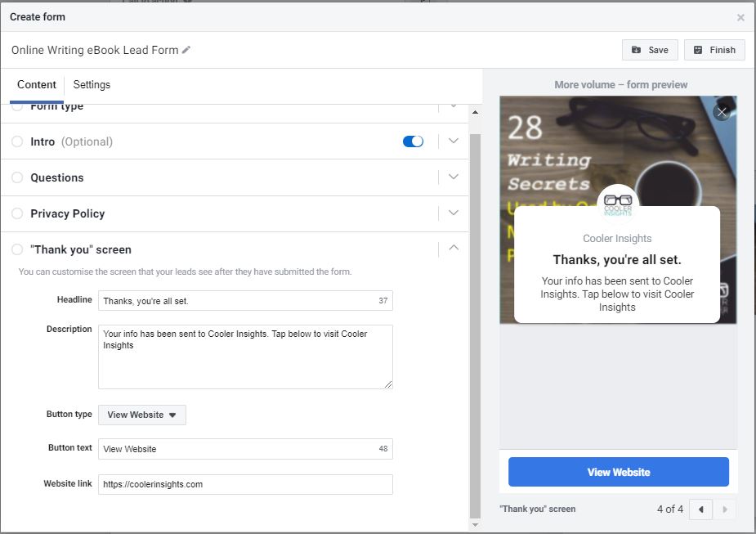Go to previous preview screen arrow
The image size is (756, 534).
pos(701,509)
